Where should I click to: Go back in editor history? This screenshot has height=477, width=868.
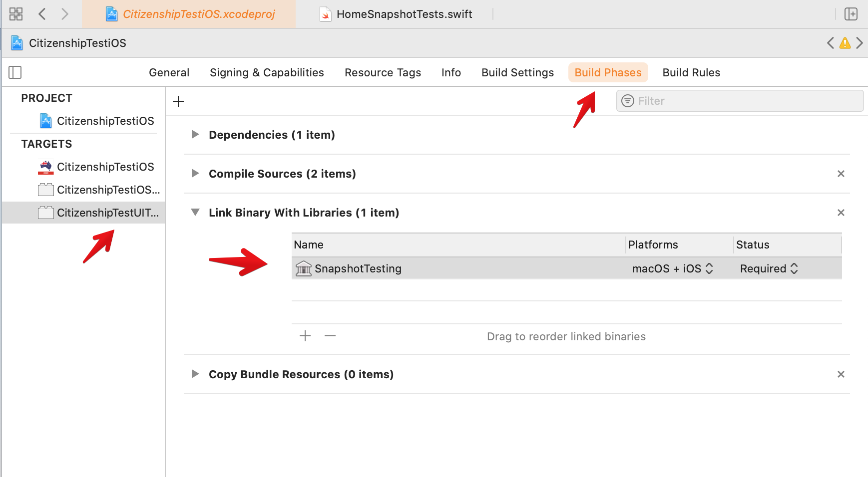point(42,14)
